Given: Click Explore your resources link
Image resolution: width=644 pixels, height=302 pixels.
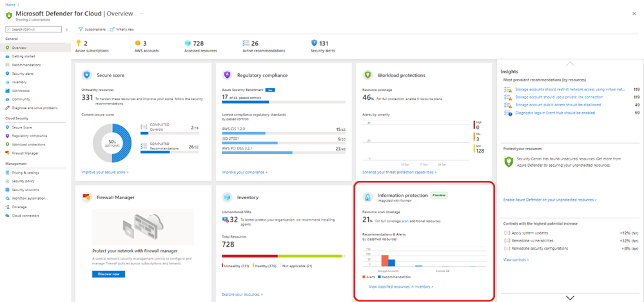Looking at the screenshot, I should tap(242, 294).
